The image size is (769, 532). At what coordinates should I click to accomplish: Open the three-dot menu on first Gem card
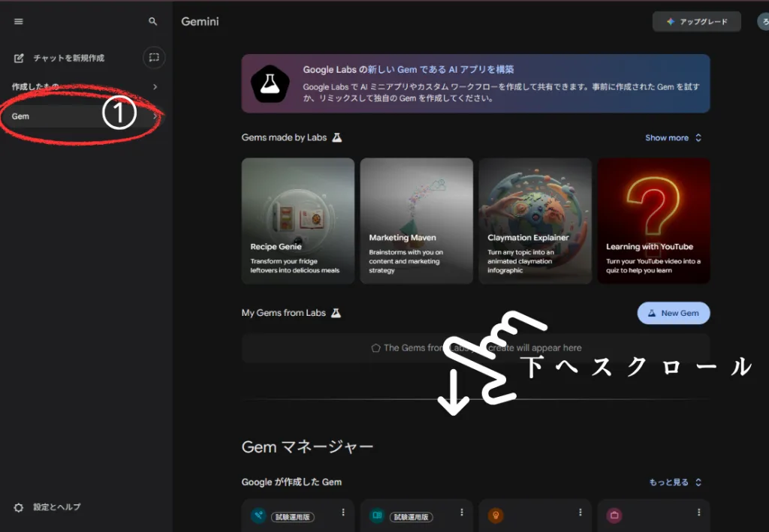point(343,512)
